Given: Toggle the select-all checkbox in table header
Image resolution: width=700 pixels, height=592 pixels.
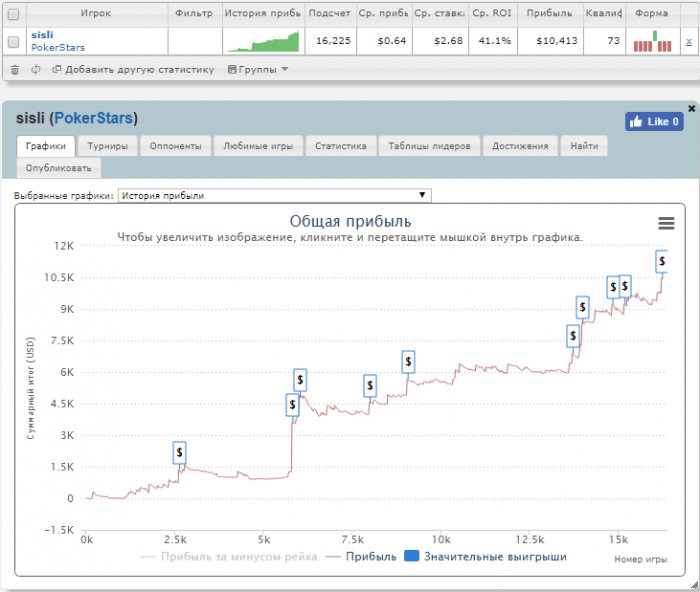Looking at the screenshot, I should [x=13, y=14].
